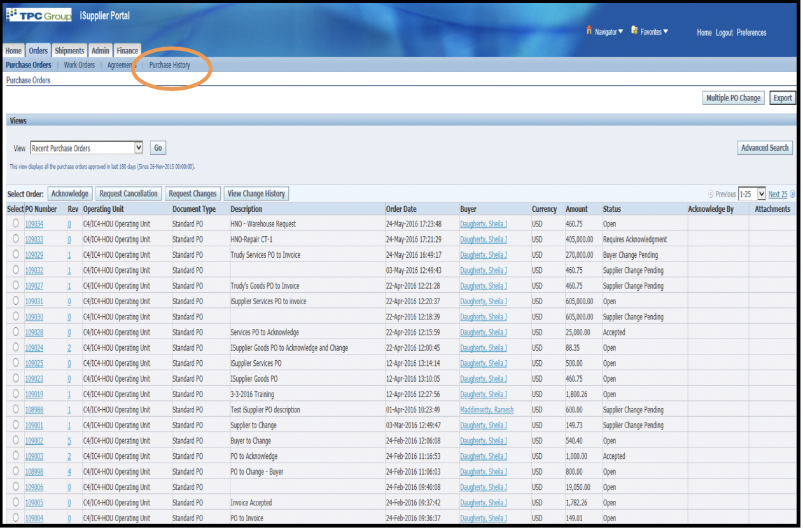Click 'Buyer Change Pending' status text
803x532 pixels.
(x=631, y=255)
